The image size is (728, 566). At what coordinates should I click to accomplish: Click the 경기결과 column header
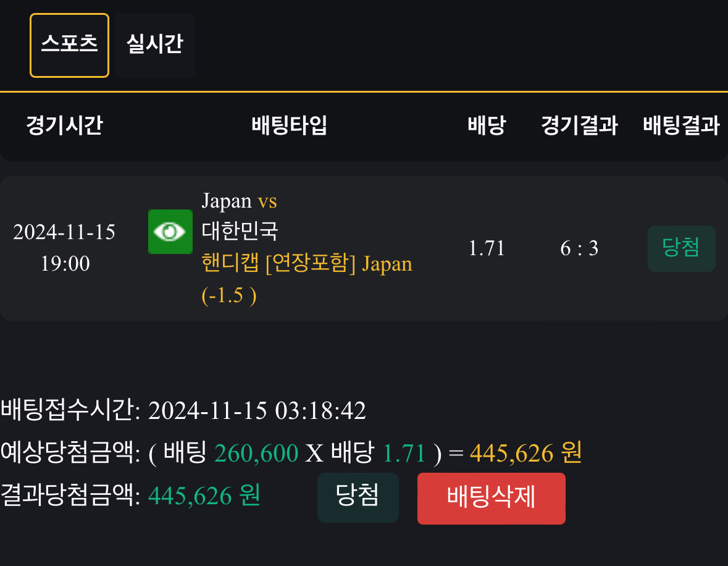tap(579, 125)
